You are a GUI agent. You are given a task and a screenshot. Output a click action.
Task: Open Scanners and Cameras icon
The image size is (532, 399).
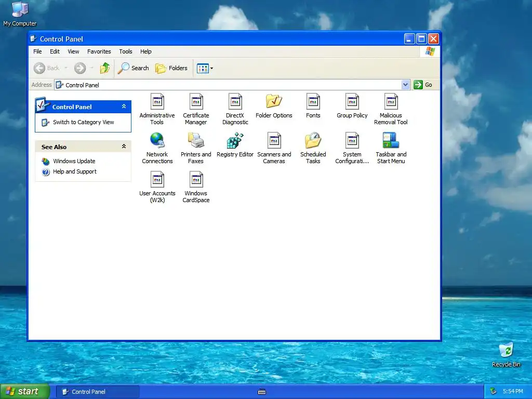[x=274, y=148]
